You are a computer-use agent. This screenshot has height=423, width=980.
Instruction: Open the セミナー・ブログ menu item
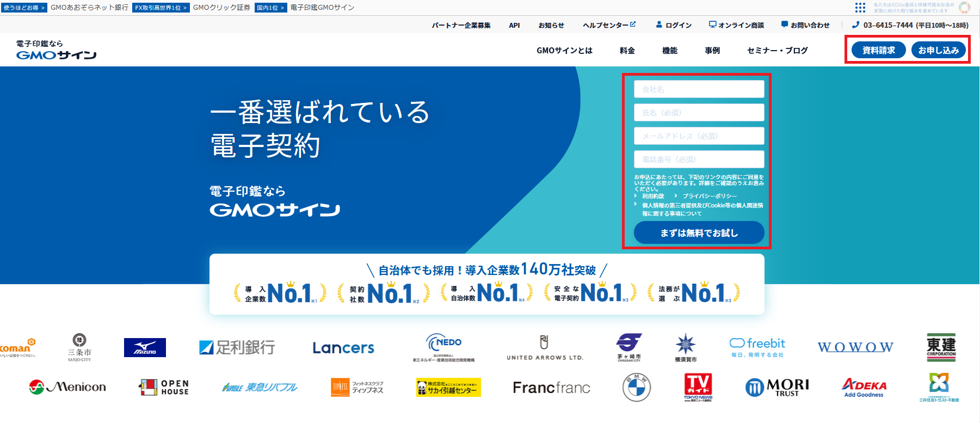[778, 50]
